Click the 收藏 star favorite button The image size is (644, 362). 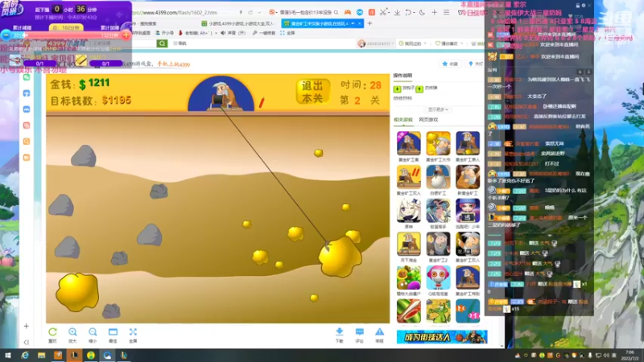point(450,64)
